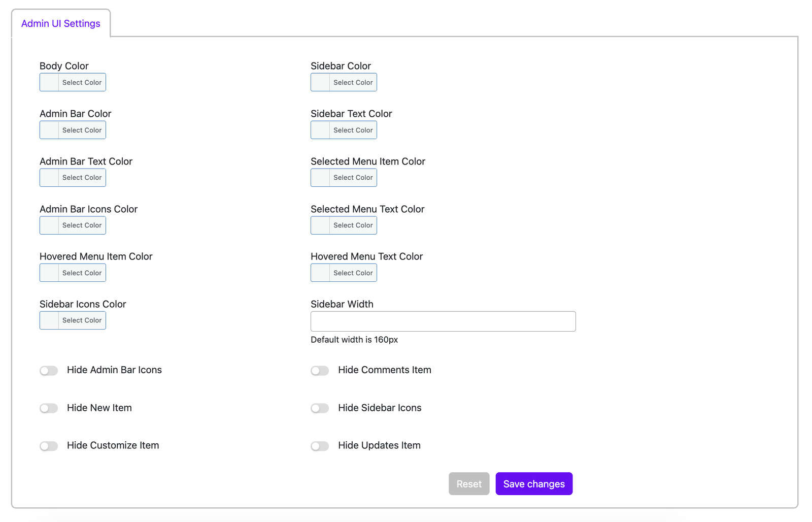Switch to the Admin UI Settings tab
Viewport: 812px width, 522px height.
tap(60, 23)
